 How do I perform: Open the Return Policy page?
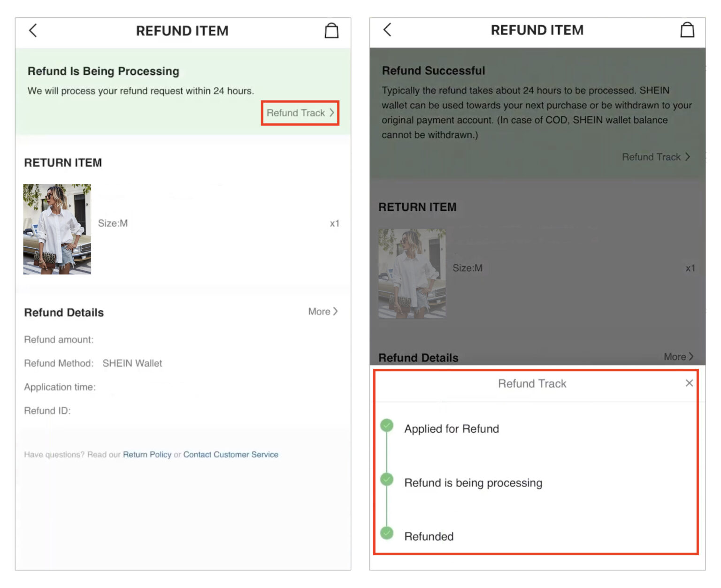tap(147, 454)
